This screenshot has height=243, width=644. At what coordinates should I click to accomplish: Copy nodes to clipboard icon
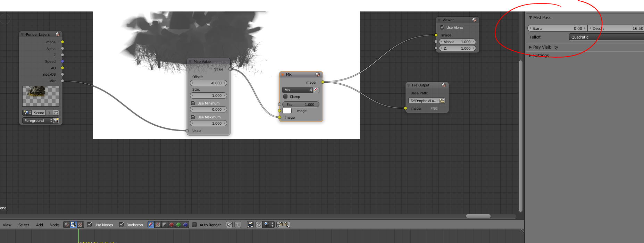[x=280, y=225]
